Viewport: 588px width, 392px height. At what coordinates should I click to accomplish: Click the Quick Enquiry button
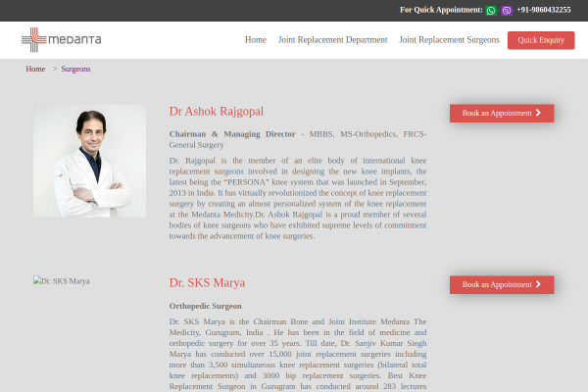click(x=541, y=40)
